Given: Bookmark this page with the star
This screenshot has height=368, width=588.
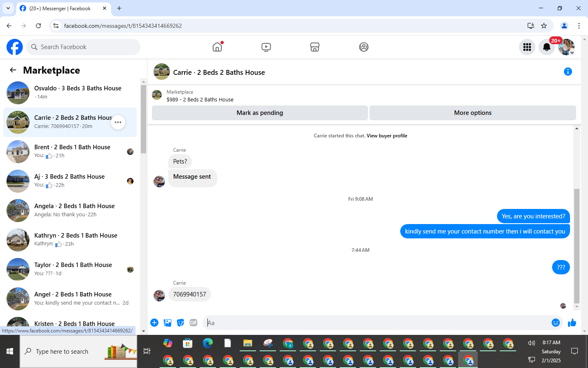Looking at the screenshot, I should click(544, 26).
